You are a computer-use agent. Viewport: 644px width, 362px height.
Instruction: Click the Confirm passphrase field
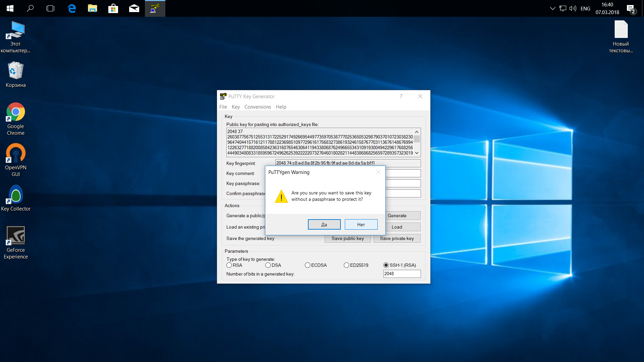tap(403, 193)
